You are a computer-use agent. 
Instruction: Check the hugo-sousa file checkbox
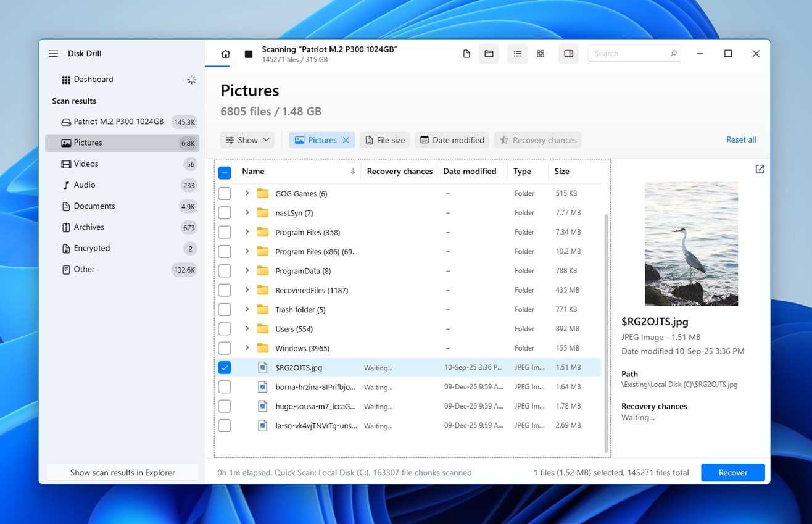225,406
